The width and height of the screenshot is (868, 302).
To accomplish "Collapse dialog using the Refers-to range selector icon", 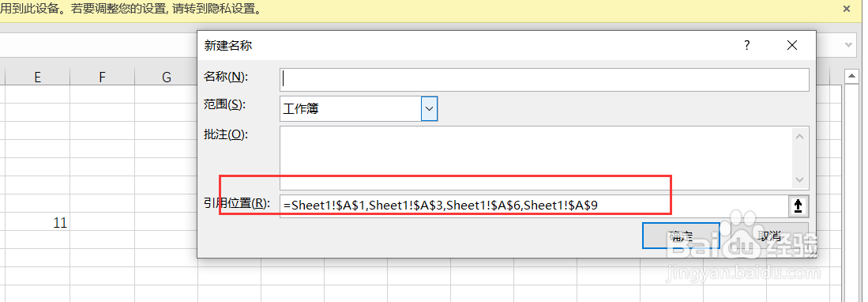I will [x=798, y=206].
